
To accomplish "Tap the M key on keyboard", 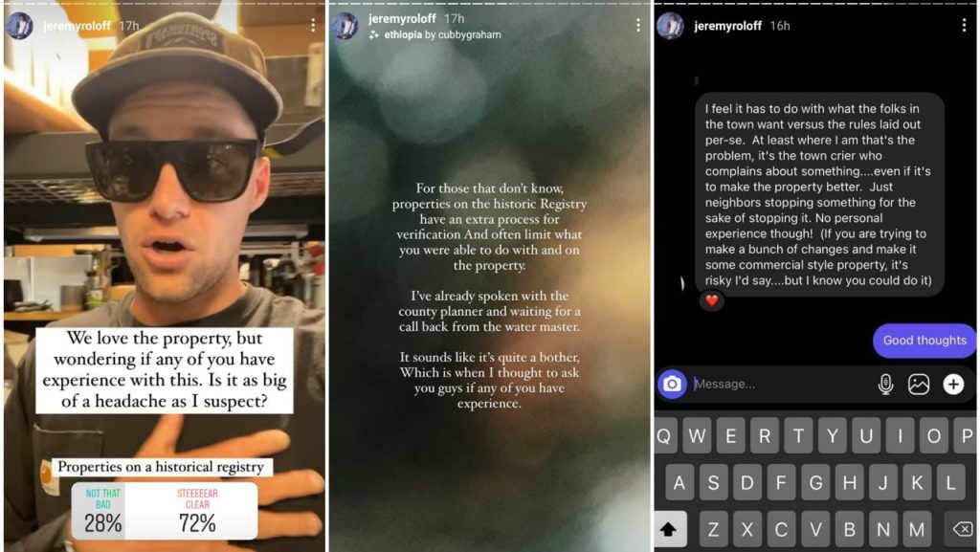I will pos(916,529).
